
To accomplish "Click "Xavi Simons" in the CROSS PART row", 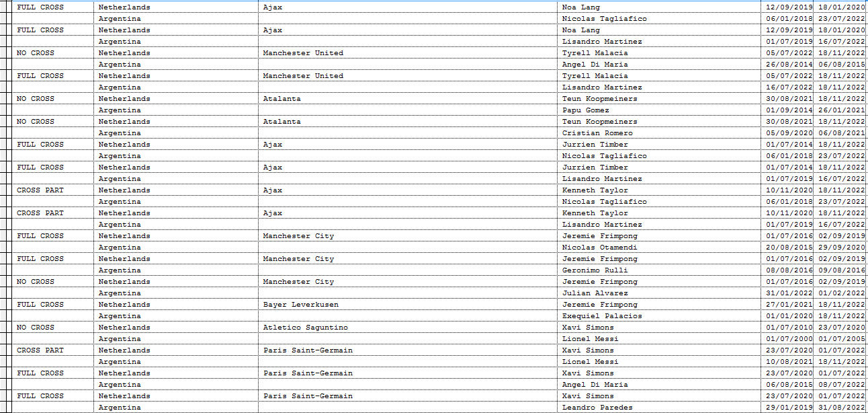I will click(588, 350).
